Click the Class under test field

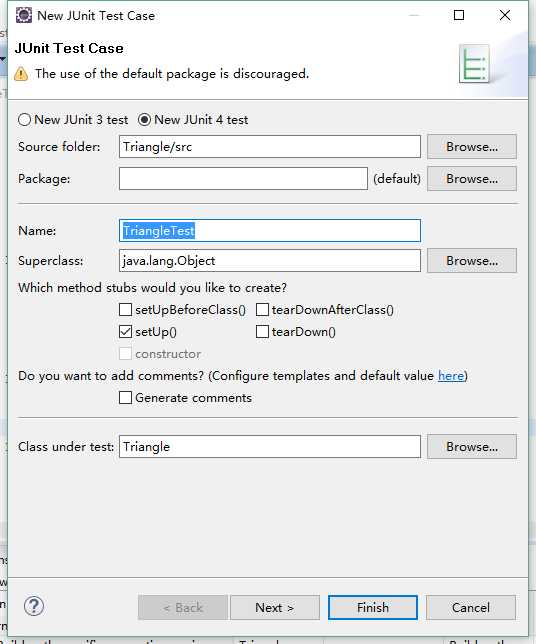270,446
